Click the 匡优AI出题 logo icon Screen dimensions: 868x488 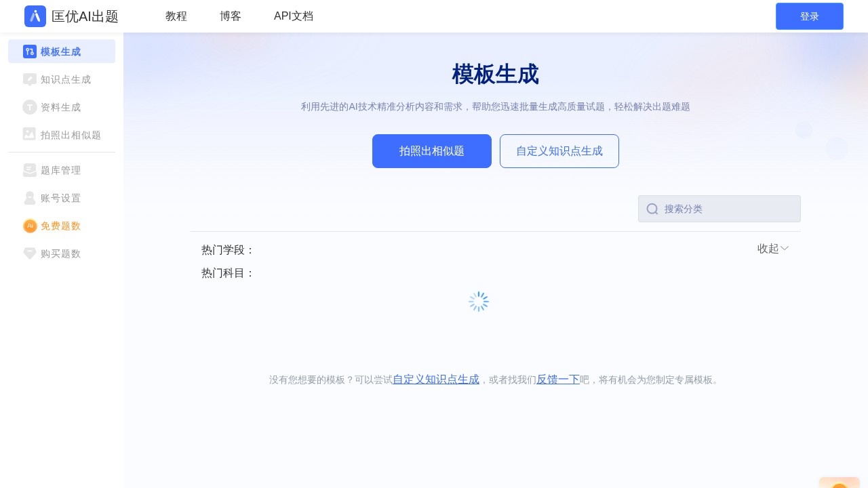click(x=35, y=16)
